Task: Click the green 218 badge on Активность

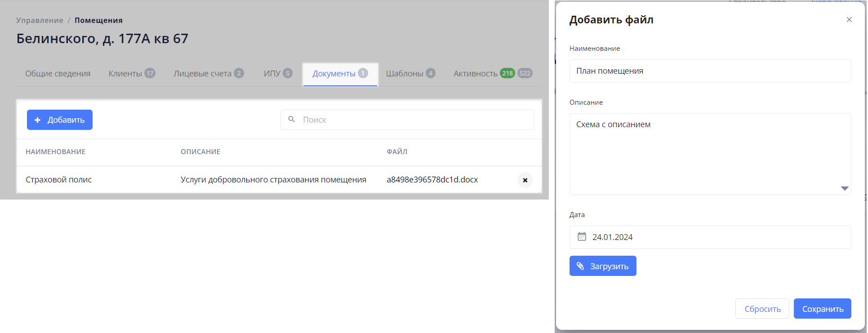Action: click(507, 73)
